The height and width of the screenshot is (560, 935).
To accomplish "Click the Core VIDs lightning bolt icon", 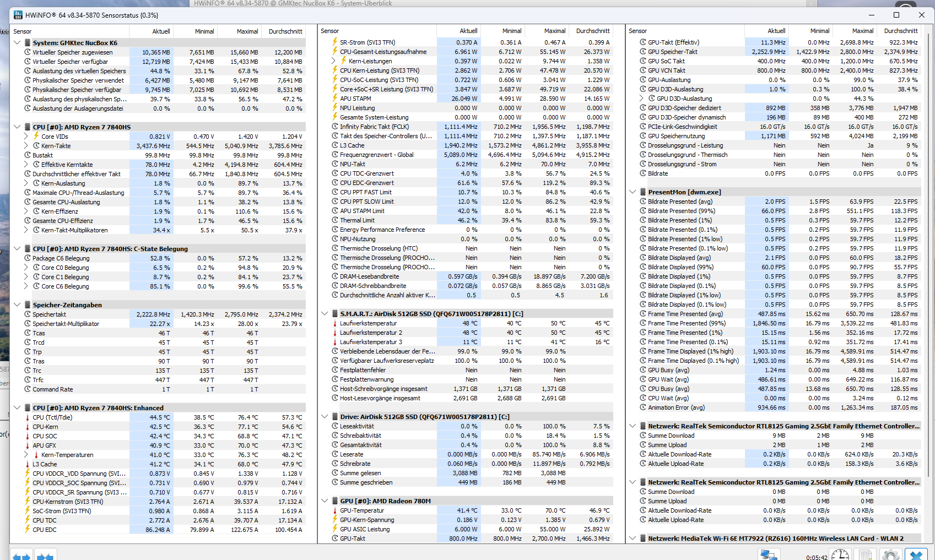I will click(36, 136).
